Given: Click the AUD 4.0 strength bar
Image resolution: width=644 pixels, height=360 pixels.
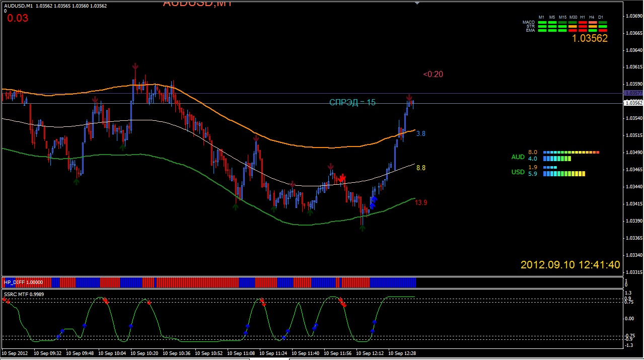Looking at the screenshot, I should point(557,159).
